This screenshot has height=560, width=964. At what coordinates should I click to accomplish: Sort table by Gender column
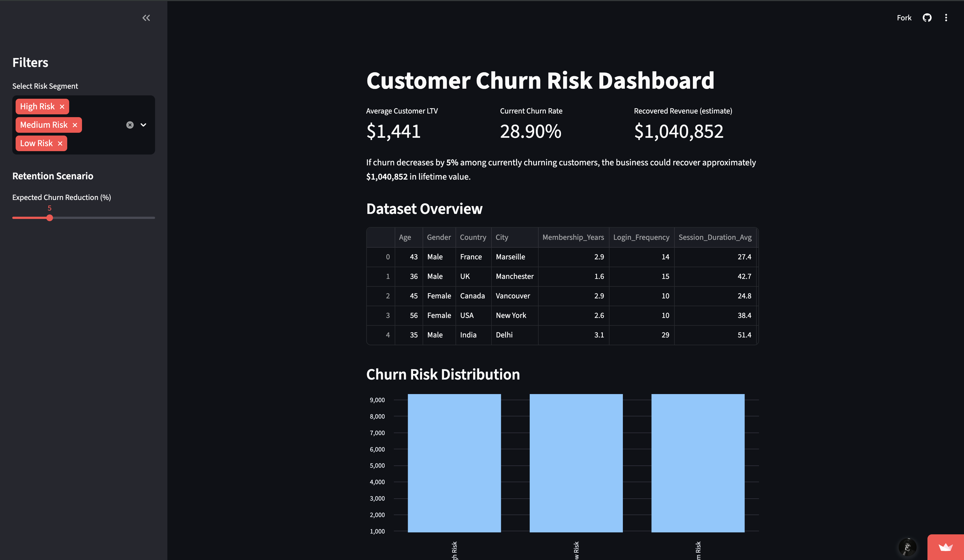point(439,237)
